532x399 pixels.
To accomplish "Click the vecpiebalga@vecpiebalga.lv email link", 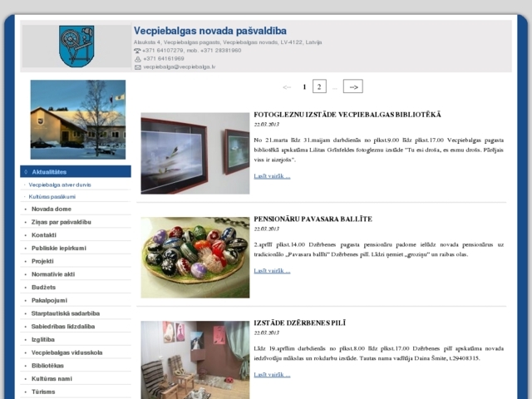I will [179, 67].
